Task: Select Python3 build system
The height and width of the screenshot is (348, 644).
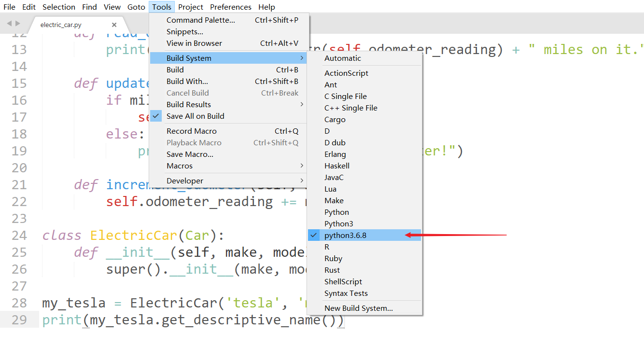Action: 364,223
